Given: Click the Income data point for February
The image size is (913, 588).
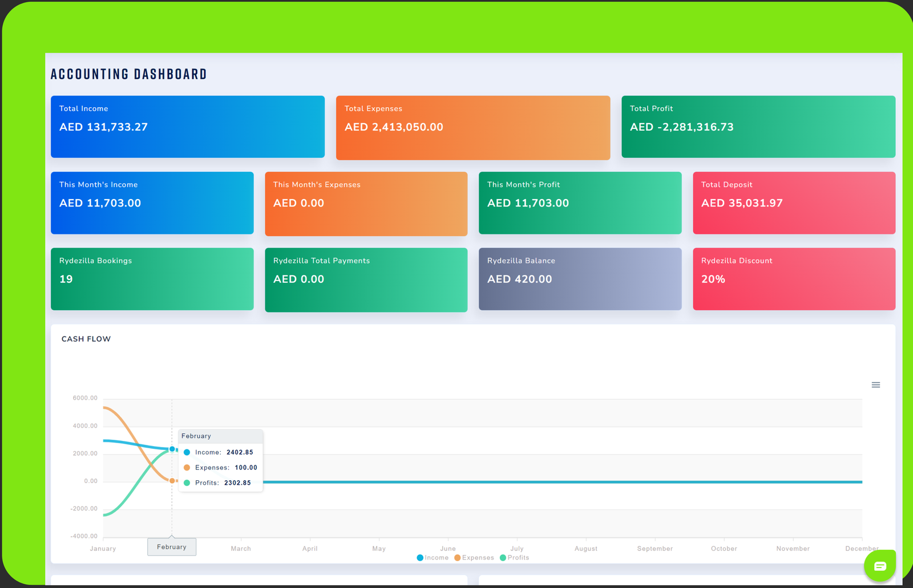Looking at the screenshot, I should [172, 449].
